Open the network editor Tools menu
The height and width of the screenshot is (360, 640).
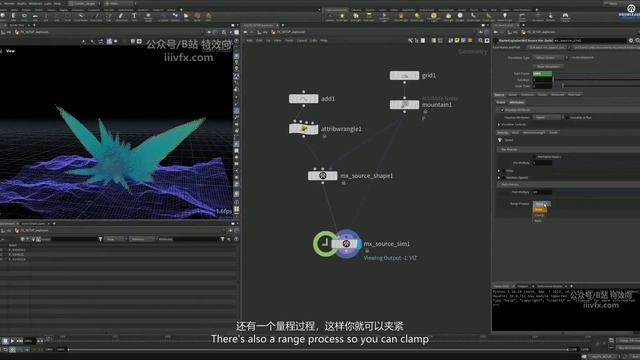point(289,40)
